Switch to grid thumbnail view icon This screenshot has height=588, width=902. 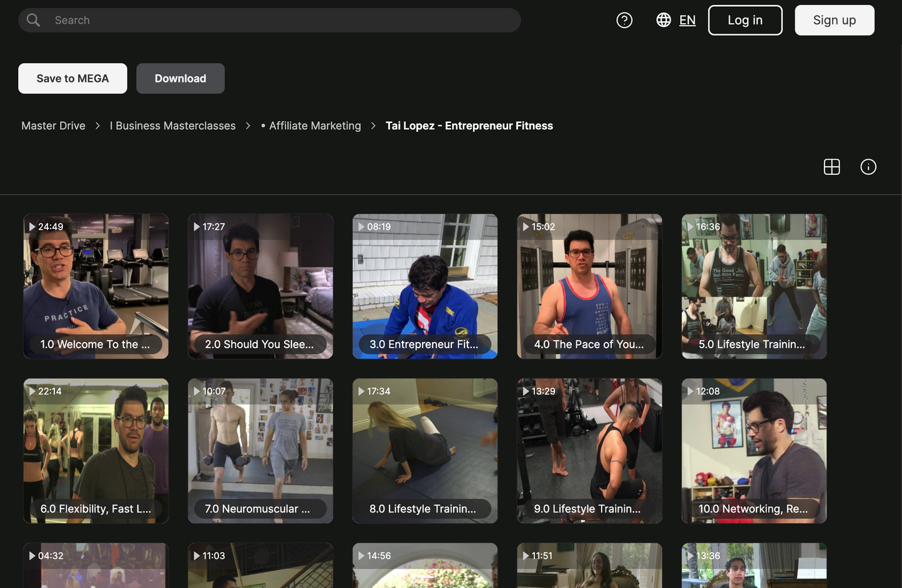(831, 167)
